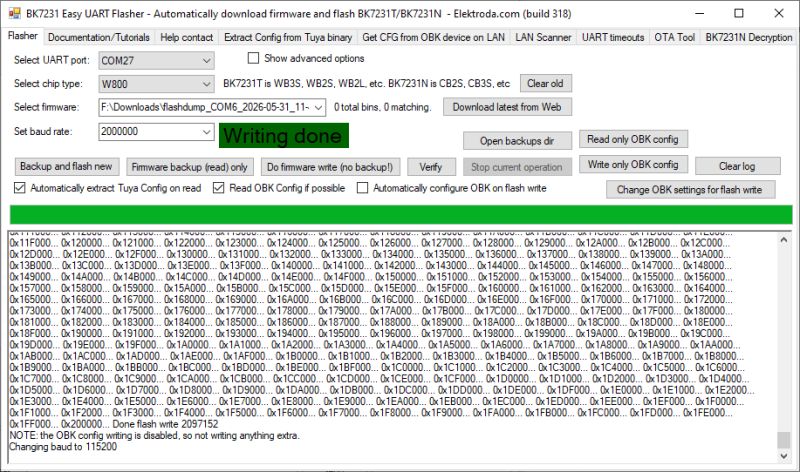Click Open backups dir button
This screenshot has width=800, height=472.
517,141
